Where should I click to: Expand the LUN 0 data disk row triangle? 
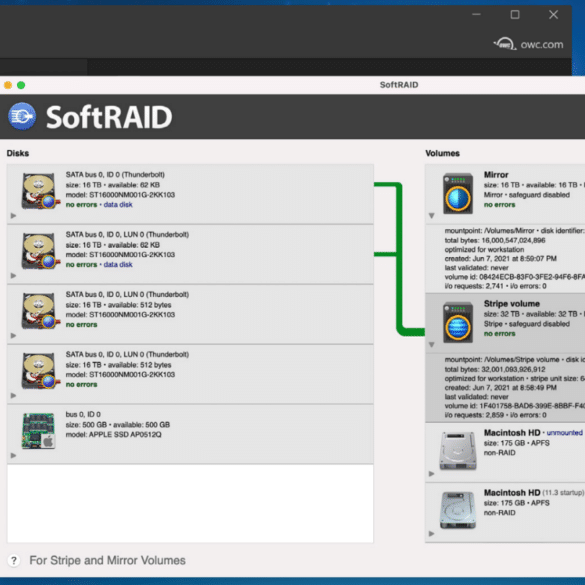click(x=13, y=276)
